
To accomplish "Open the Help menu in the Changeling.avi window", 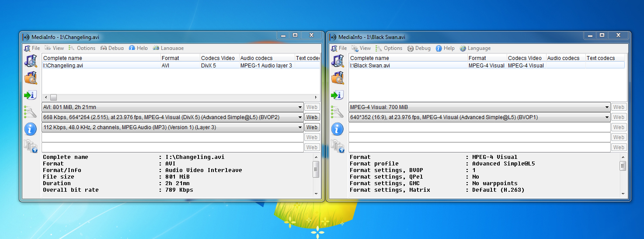I will pos(138,48).
